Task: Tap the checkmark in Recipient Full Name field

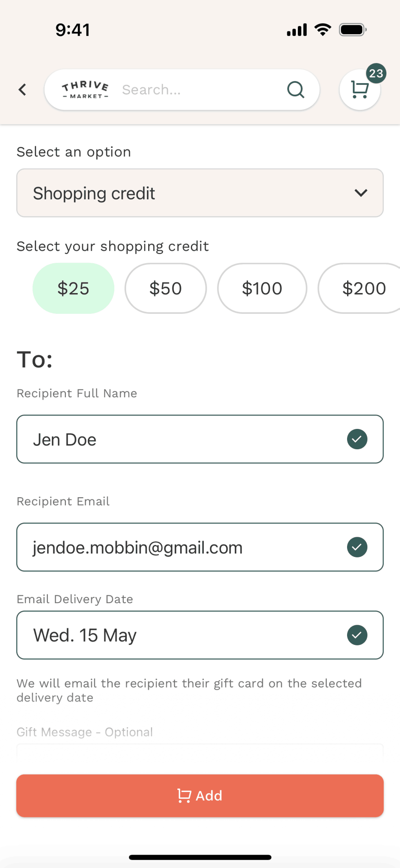Action: (357, 439)
